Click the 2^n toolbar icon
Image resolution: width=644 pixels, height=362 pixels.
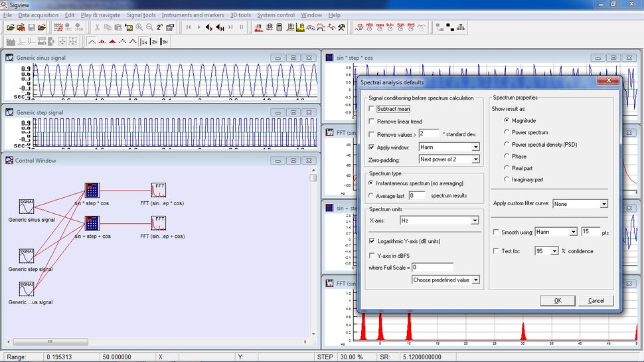160,27
